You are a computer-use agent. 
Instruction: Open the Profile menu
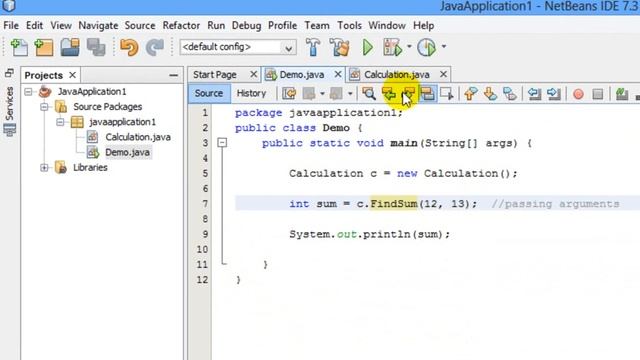pos(282,25)
